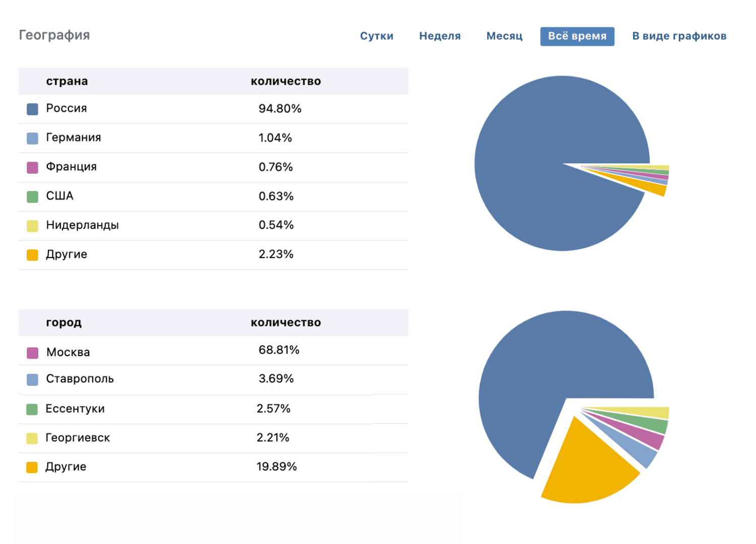Click the страна column header
The image size is (756, 544).
click(x=67, y=82)
